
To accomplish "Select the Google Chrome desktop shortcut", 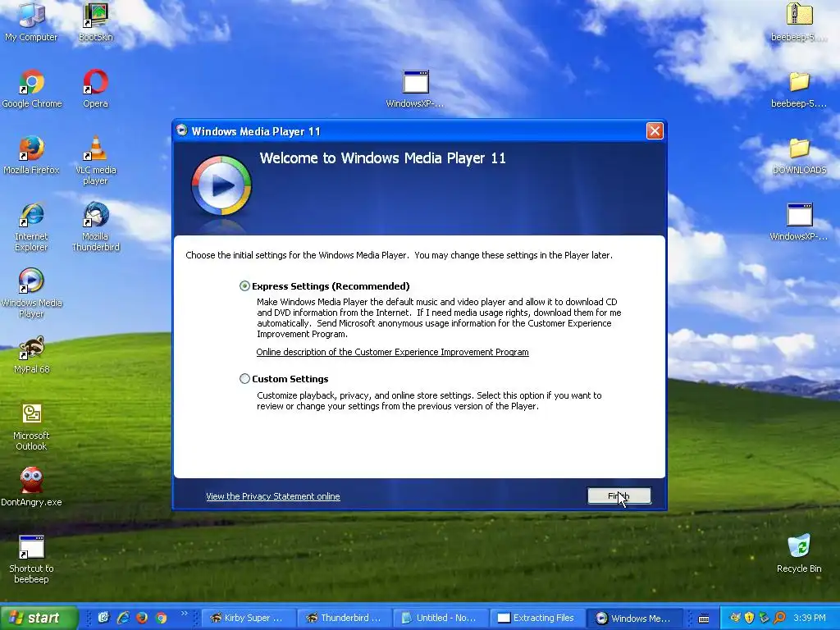I will click(32, 89).
